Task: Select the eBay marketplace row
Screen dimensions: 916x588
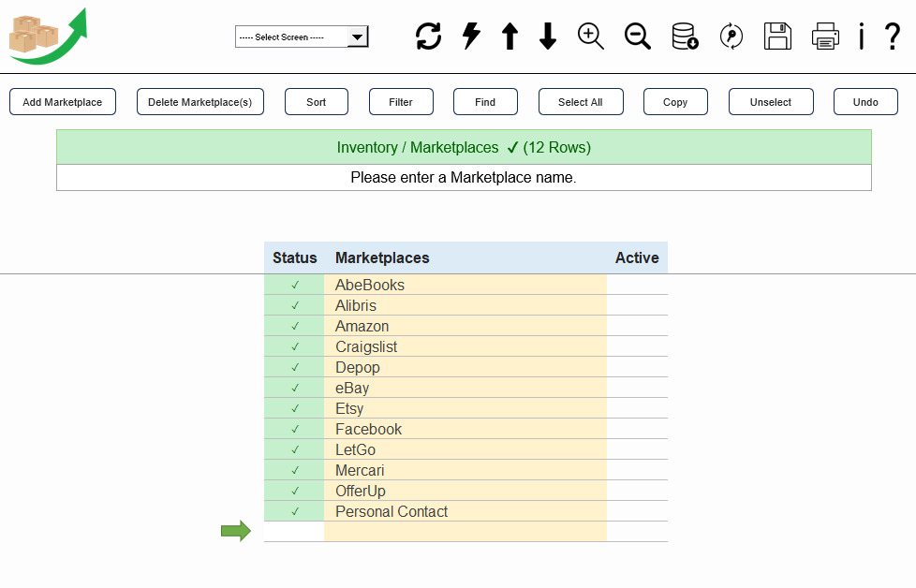Action: click(465, 388)
